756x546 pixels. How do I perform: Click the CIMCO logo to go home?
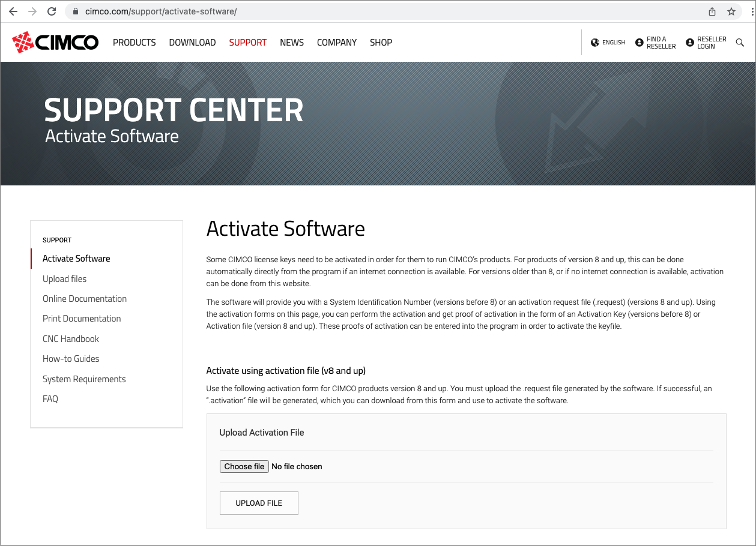click(55, 42)
